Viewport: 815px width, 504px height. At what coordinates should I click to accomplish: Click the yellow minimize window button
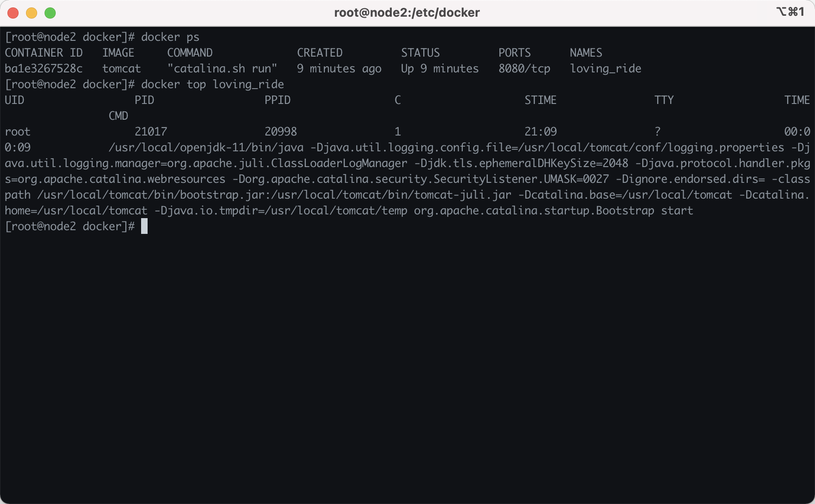click(32, 13)
